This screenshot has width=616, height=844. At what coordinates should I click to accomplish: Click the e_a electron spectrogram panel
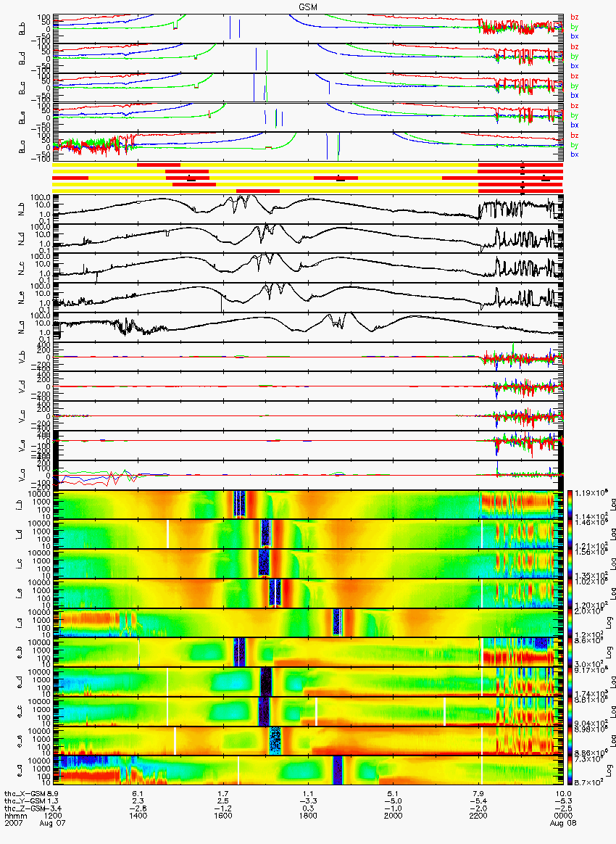coord(307,771)
